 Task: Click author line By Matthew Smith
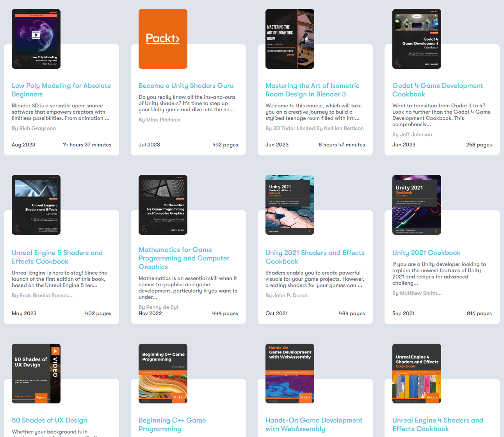[417, 293]
